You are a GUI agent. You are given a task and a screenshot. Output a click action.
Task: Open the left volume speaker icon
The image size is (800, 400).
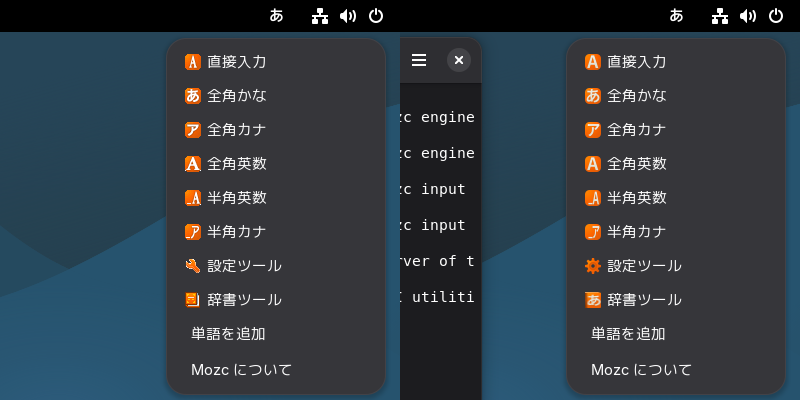348,16
